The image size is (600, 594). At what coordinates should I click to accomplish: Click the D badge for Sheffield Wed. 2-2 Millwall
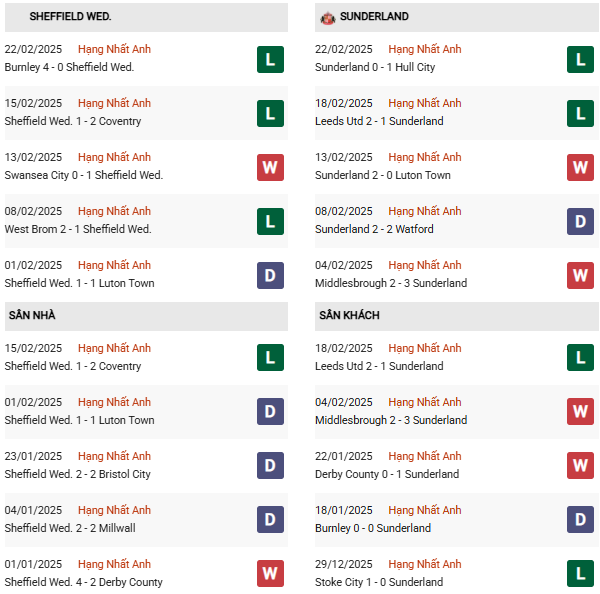click(270, 520)
